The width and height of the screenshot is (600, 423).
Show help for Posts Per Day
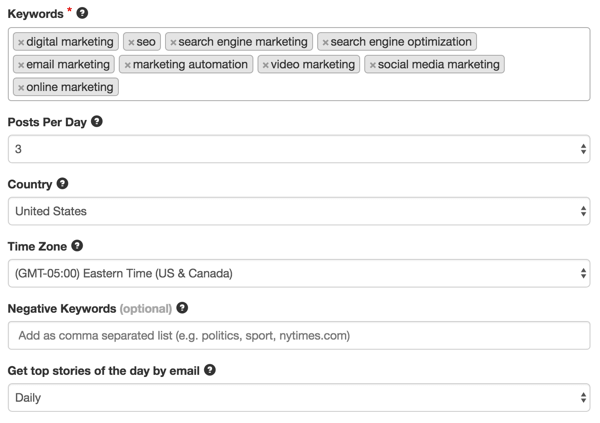(x=97, y=121)
